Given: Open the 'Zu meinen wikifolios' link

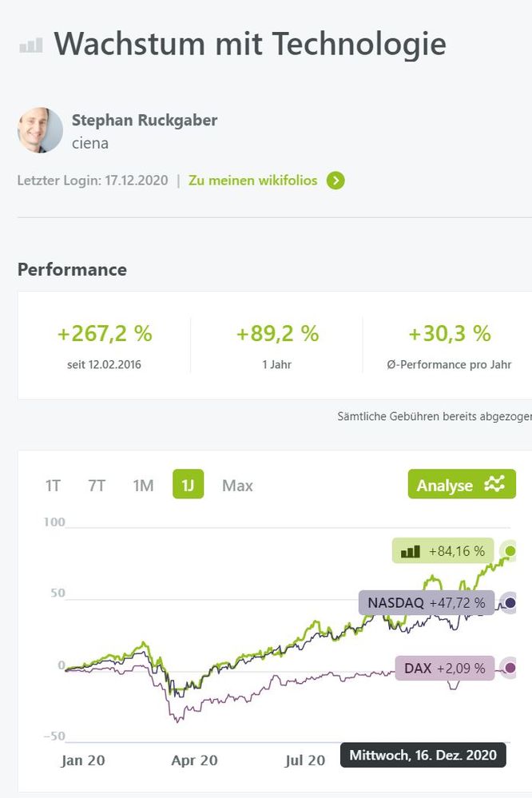Looking at the screenshot, I should click(253, 181).
